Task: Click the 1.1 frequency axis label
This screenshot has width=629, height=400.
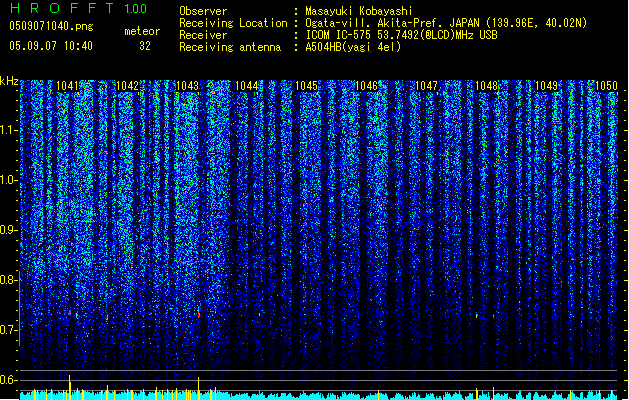Action: point(8,130)
